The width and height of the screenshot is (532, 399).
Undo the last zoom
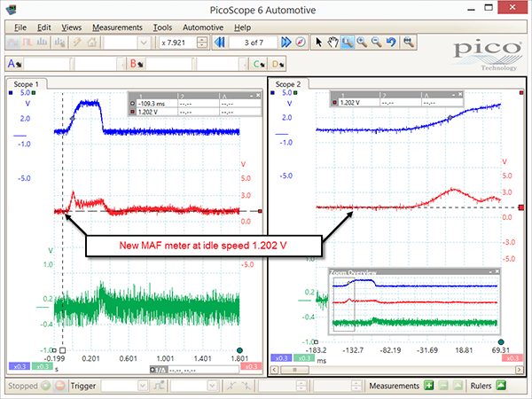coord(391,43)
